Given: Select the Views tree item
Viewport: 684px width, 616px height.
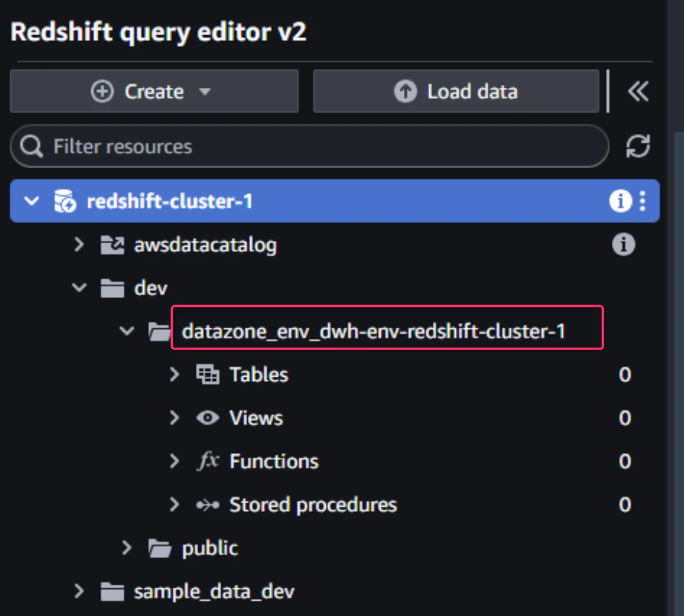Looking at the screenshot, I should click(x=256, y=417).
